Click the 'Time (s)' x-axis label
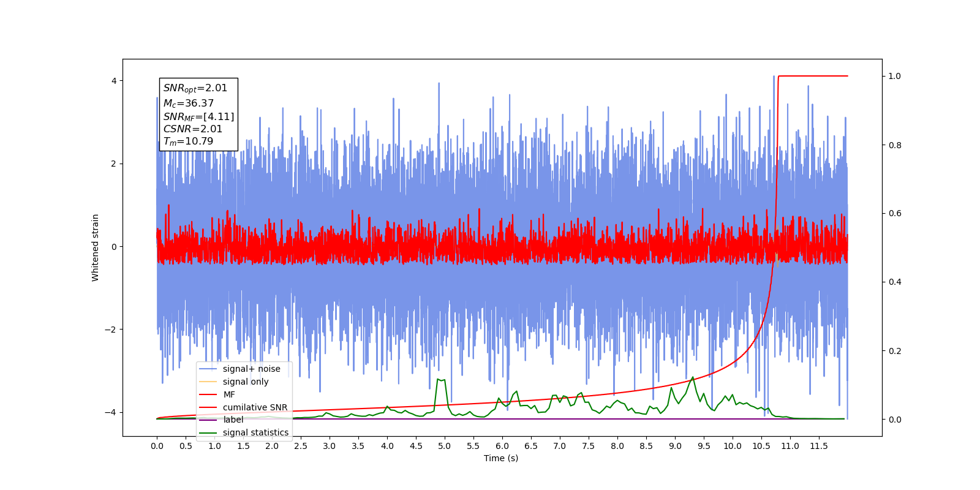 tap(501, 458)
